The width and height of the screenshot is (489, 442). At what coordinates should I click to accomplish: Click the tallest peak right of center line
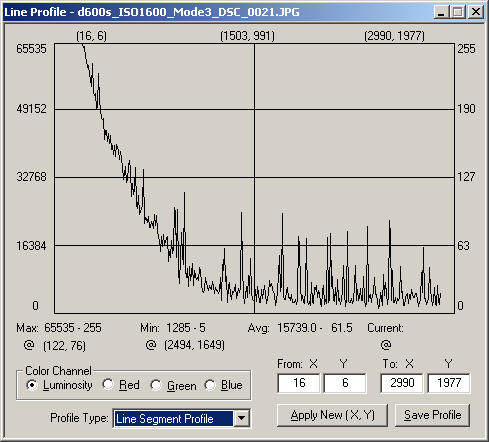(x=283, y=214)
